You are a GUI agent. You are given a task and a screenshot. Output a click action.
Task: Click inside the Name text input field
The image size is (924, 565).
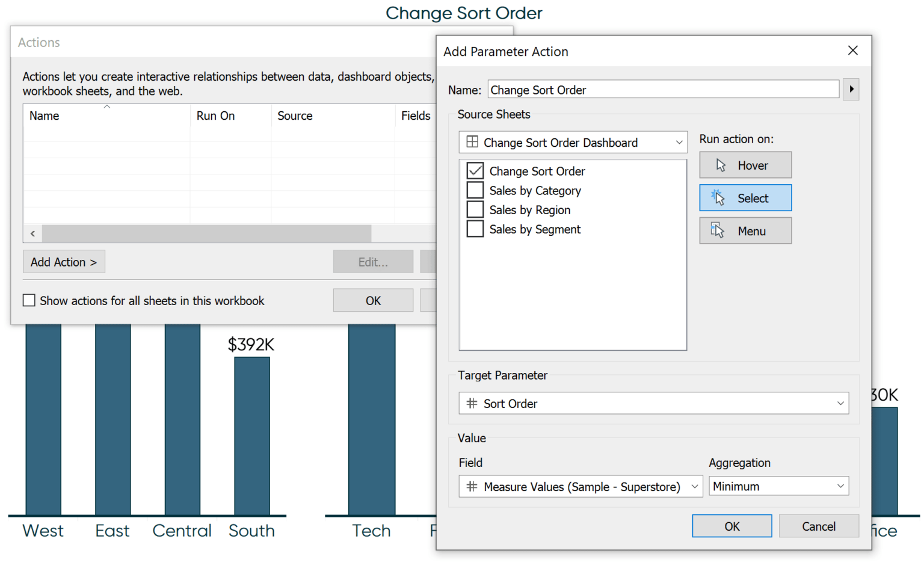tap(662, 89)
